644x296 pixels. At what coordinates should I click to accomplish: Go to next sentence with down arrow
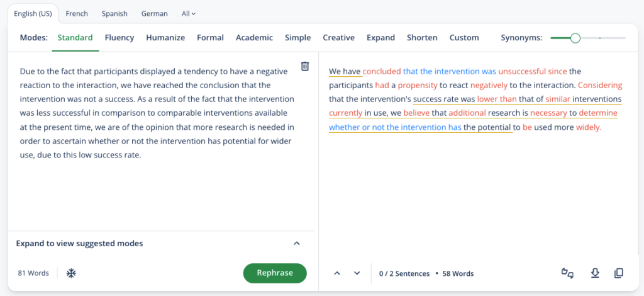(357, 273)
